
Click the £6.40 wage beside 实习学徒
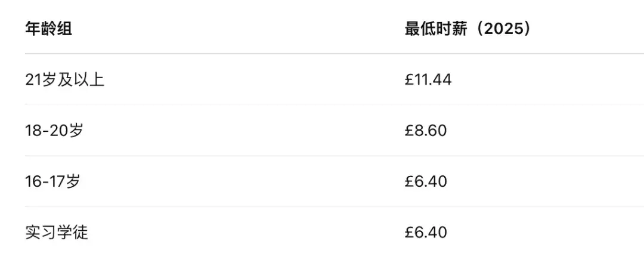coord(425,232)
